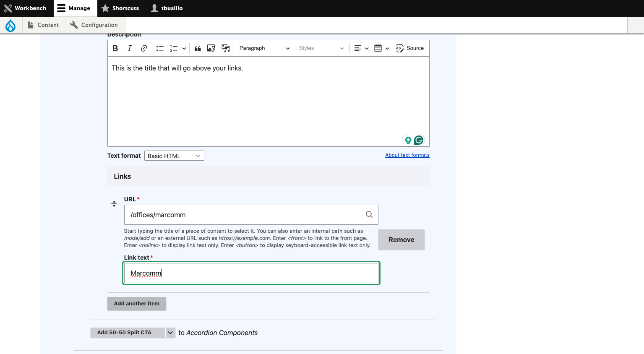
Task: Switch editor to Source view
Action: (410, 48)
